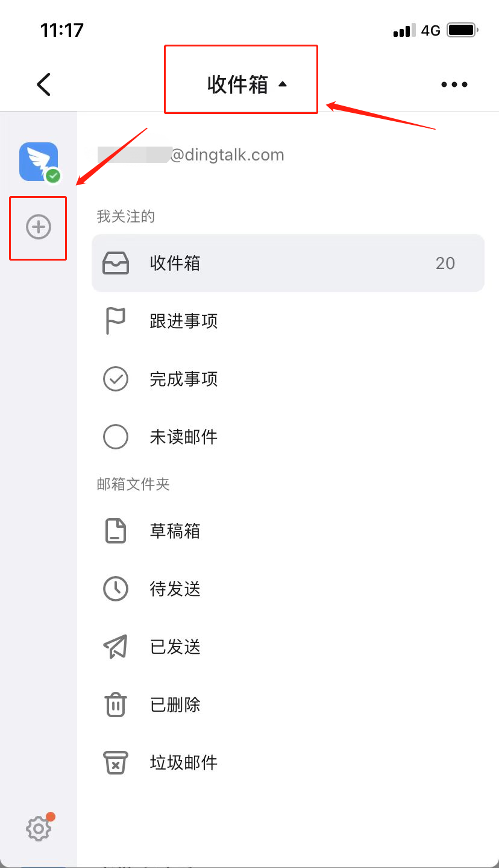
Task: Click the 收件箱 title text
Action: click(x=237, y=84)
